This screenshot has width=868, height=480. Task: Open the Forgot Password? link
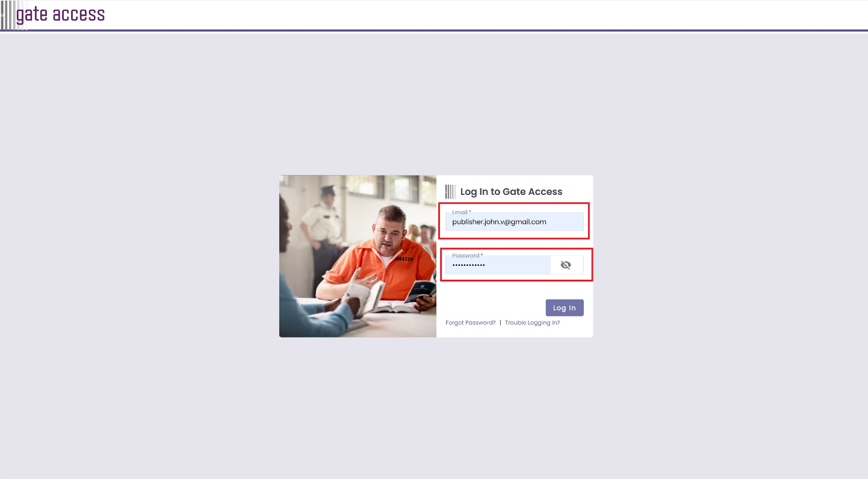tap(471, 323)
